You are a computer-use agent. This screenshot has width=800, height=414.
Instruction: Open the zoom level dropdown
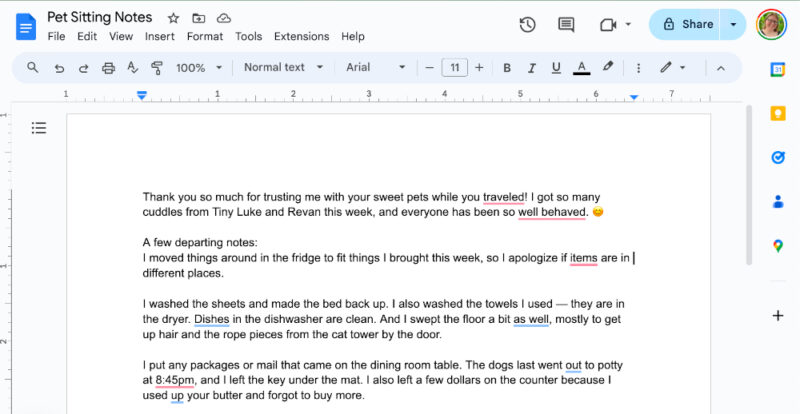point(199,67)
